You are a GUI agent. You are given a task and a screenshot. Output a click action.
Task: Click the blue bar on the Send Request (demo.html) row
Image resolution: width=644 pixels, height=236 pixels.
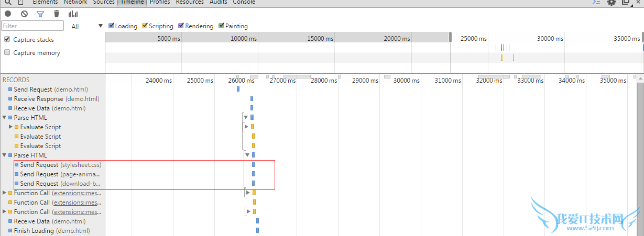[x=238, y=89]
